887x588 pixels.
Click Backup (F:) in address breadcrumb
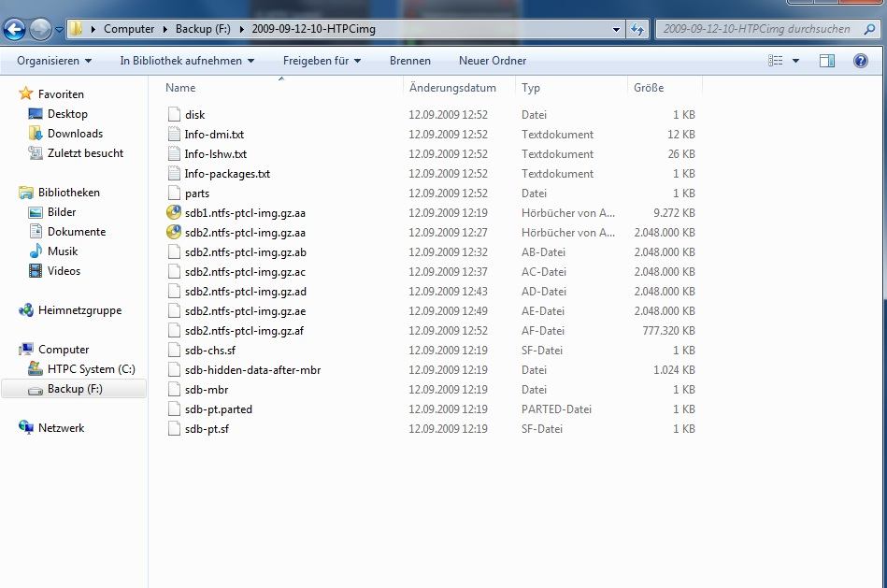(x=203, y=29)
